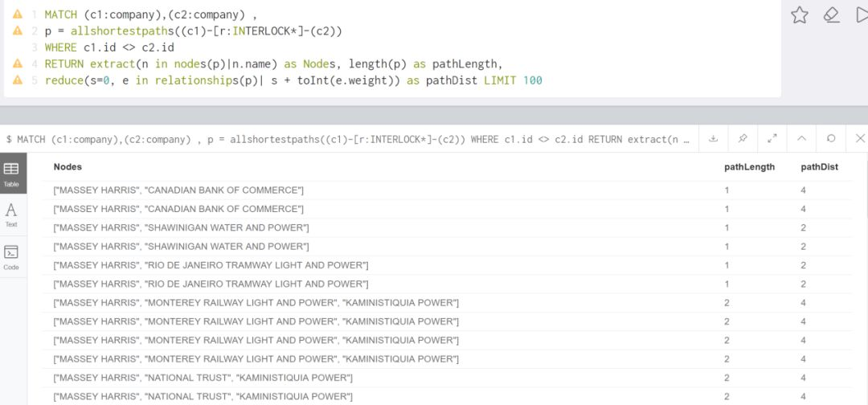Export results using the download icon
868x405 pixels.
coord(714,139)
